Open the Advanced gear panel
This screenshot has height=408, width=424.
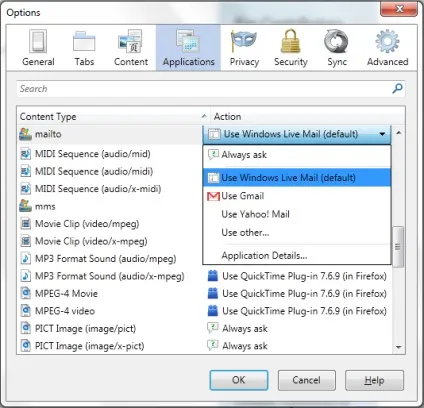point(387,48)
